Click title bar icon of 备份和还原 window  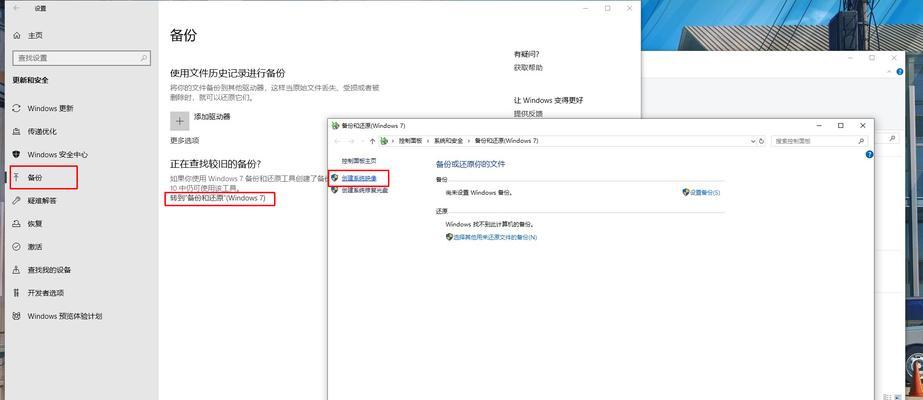336,126
